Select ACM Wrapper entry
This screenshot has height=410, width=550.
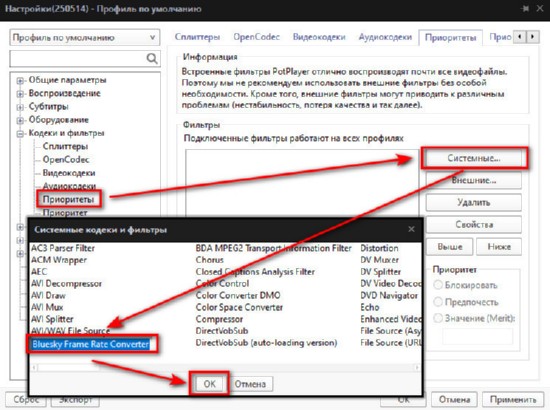[59, 260]
